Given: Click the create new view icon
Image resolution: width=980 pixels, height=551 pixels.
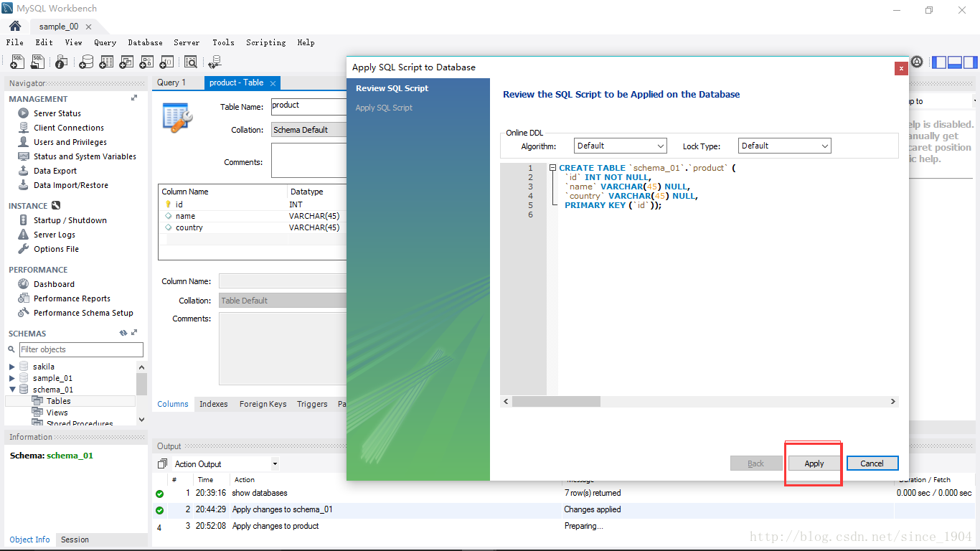Looking at the screenshot, I should tap(126, 62).
